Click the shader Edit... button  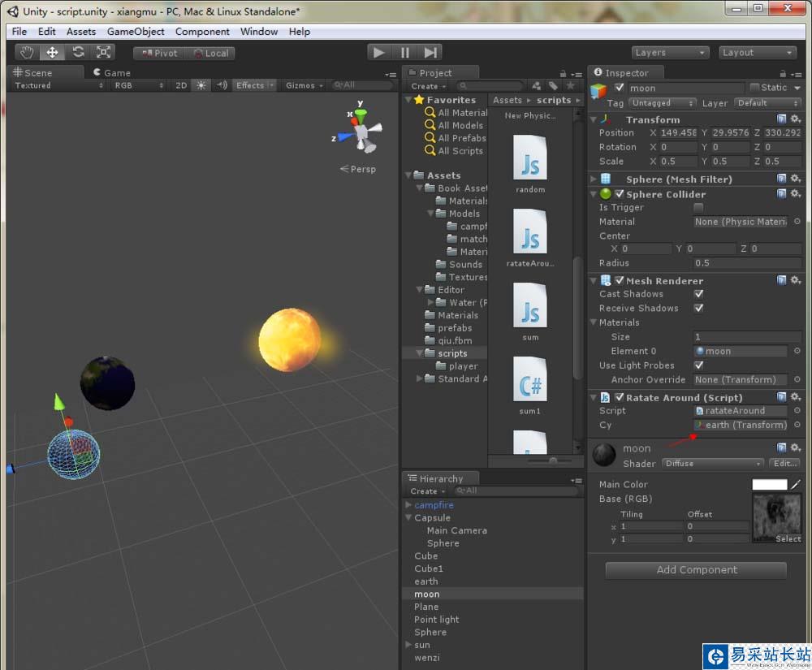pyautogui.click(x=784, y=464)
